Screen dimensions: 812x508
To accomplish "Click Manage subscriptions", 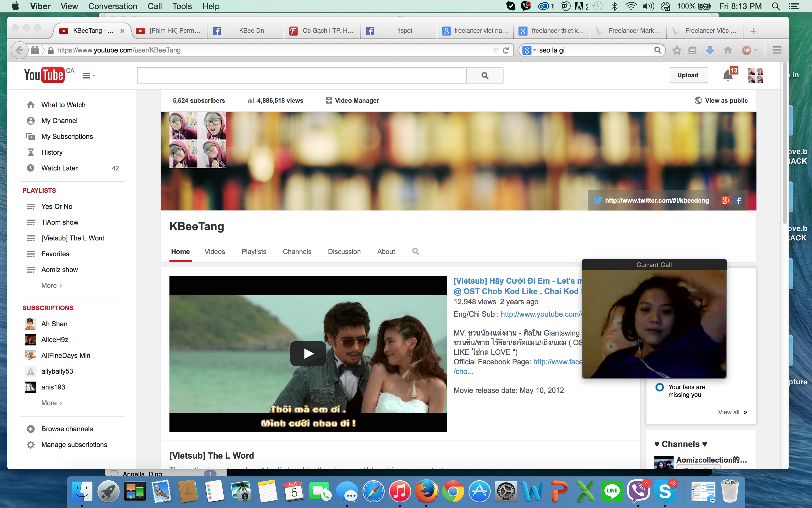I will click(x=74, y=444).
